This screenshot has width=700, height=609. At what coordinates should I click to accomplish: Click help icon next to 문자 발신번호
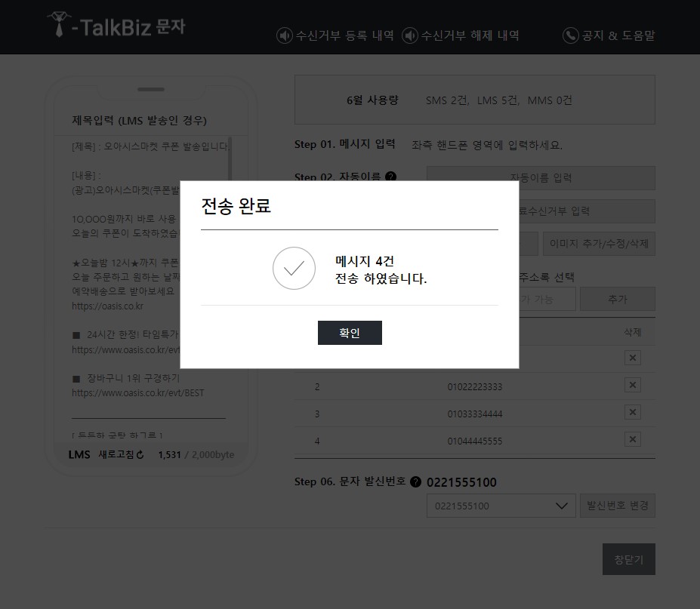[415, 482]
